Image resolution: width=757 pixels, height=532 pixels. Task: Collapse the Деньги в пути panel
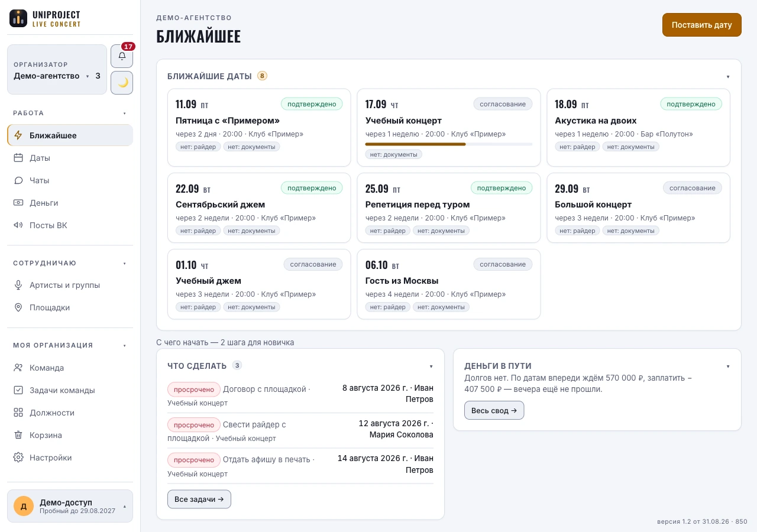pyautogui.click(x=728, y=366)
